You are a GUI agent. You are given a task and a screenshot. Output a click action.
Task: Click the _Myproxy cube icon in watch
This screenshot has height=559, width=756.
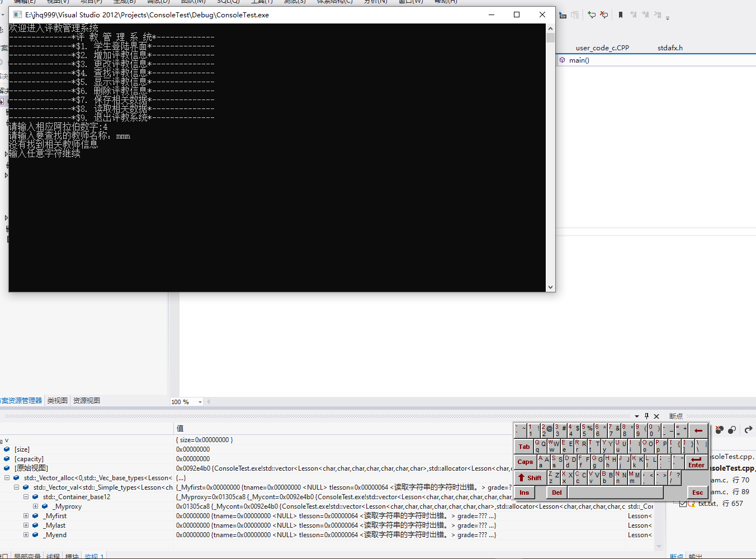45,506
